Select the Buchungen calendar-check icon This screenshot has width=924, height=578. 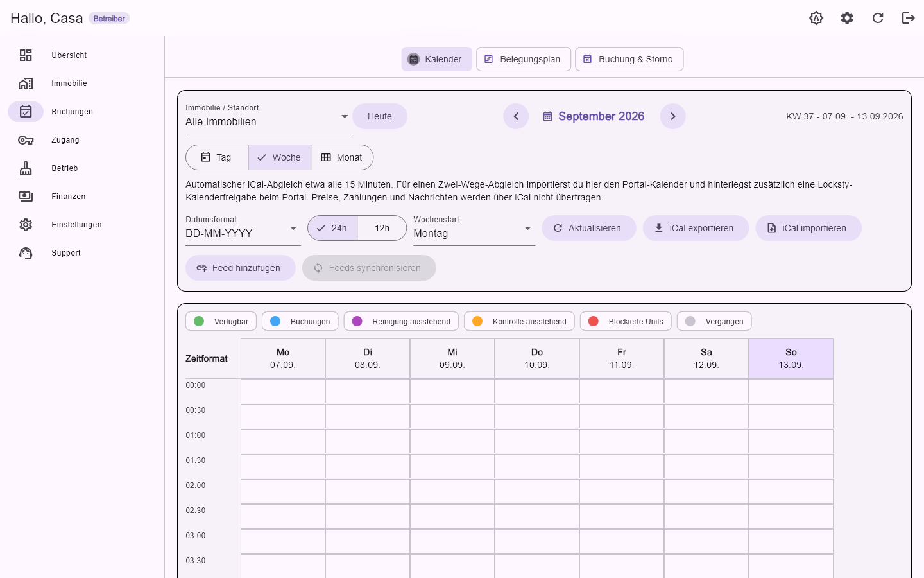tap(26, 112)
